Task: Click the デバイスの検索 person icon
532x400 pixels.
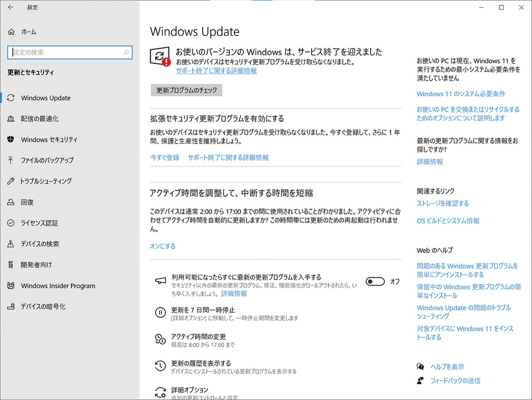Action: point(11,244)
